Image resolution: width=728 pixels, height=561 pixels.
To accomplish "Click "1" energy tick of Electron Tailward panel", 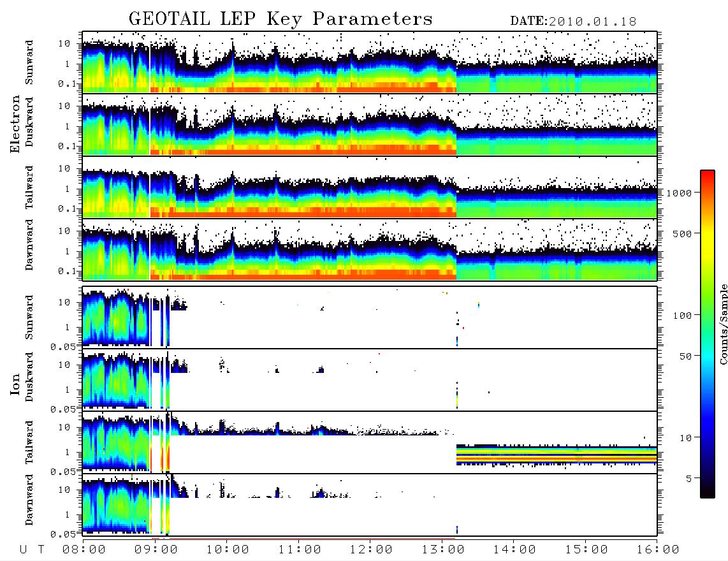I will pos(68,189).
